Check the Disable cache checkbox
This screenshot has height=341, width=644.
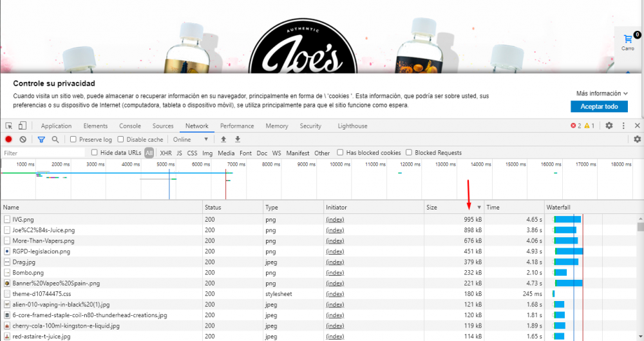click(121, 139)
